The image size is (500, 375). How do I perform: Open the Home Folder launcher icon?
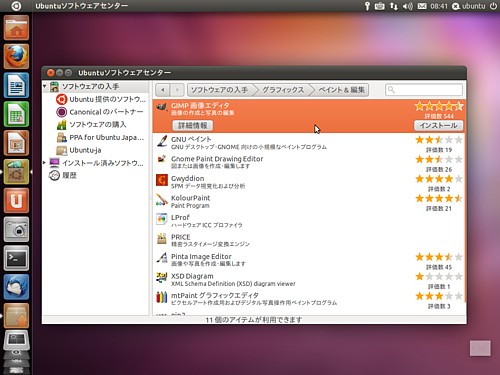point(16,28)
